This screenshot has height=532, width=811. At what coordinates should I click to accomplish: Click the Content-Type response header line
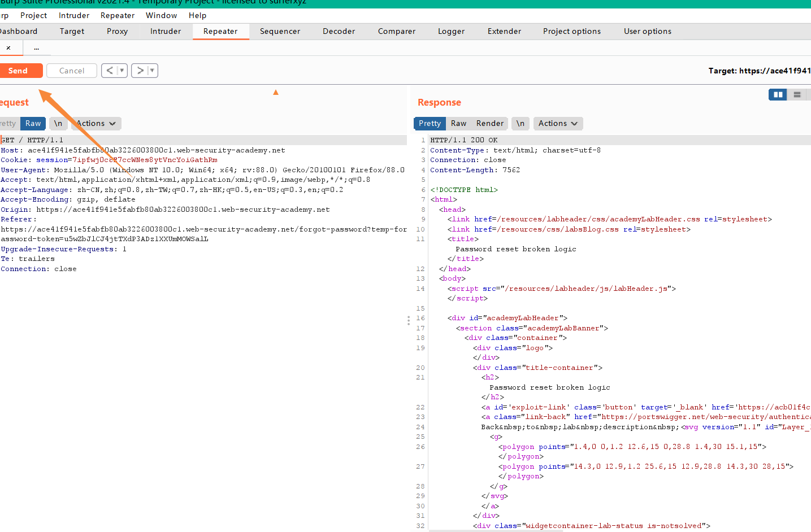(515, 150)
